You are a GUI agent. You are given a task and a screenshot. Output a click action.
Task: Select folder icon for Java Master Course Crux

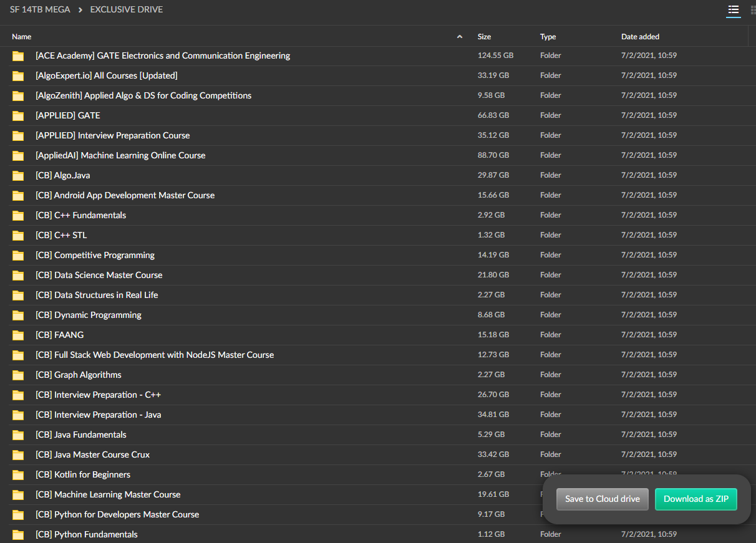pyautogui.click(x=18, y=455)
